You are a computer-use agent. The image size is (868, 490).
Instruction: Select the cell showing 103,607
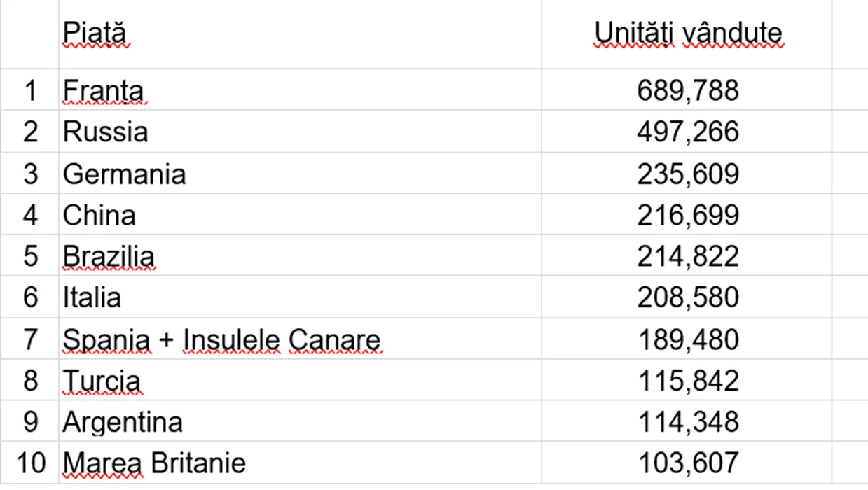687,463
